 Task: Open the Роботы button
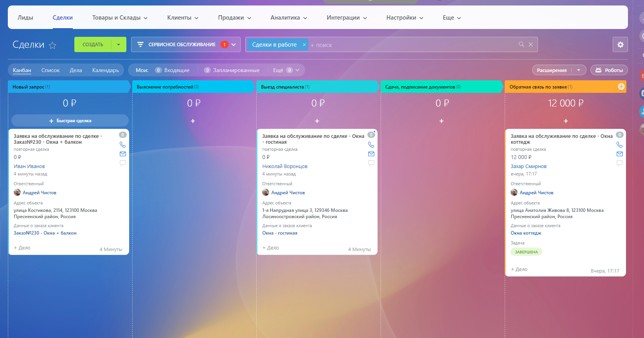609,70
